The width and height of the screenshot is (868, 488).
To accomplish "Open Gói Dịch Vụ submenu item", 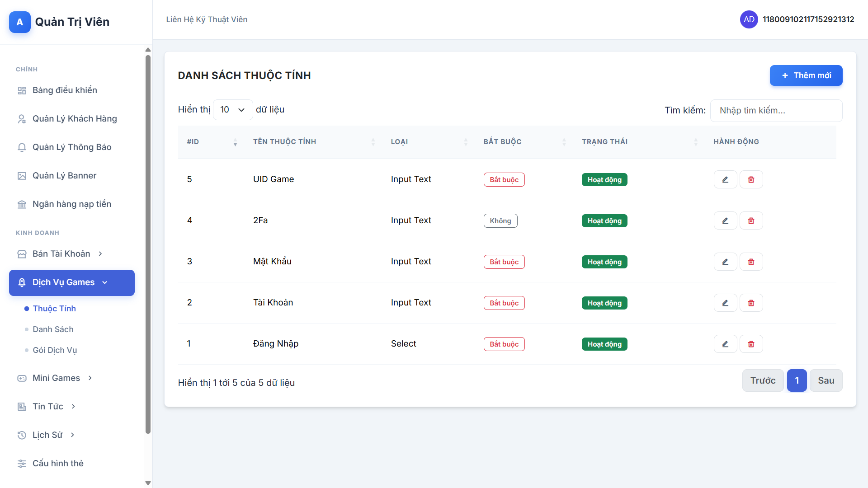I will pyautogui.click(x=55, y=350).
